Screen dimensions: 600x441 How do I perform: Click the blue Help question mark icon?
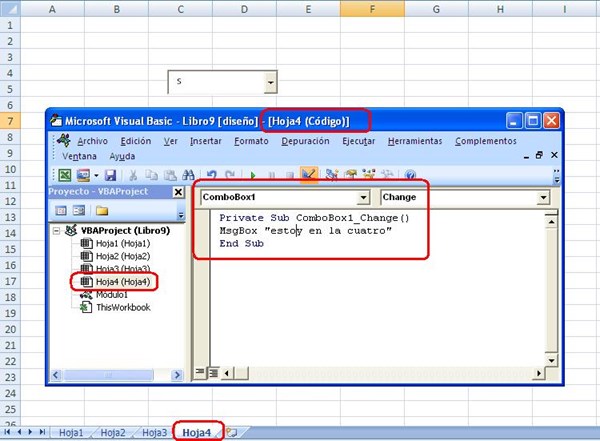tap(410, 175)
